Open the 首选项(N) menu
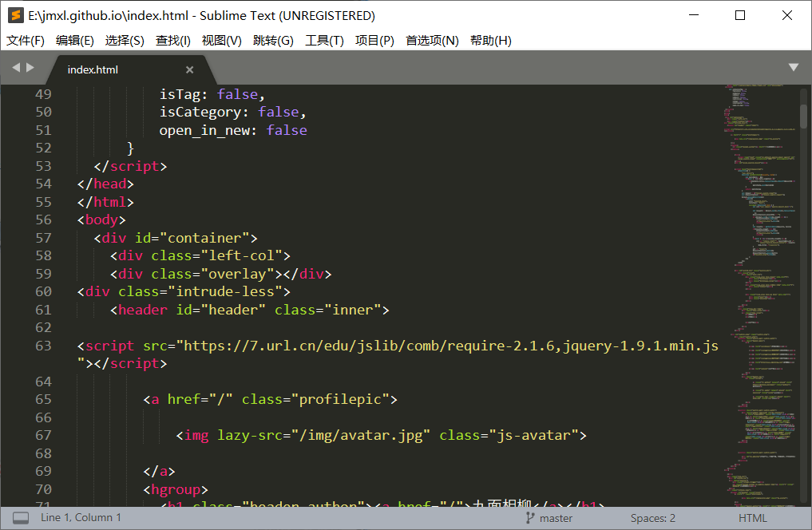The image size is (812, 530). [x=433, y=41]
